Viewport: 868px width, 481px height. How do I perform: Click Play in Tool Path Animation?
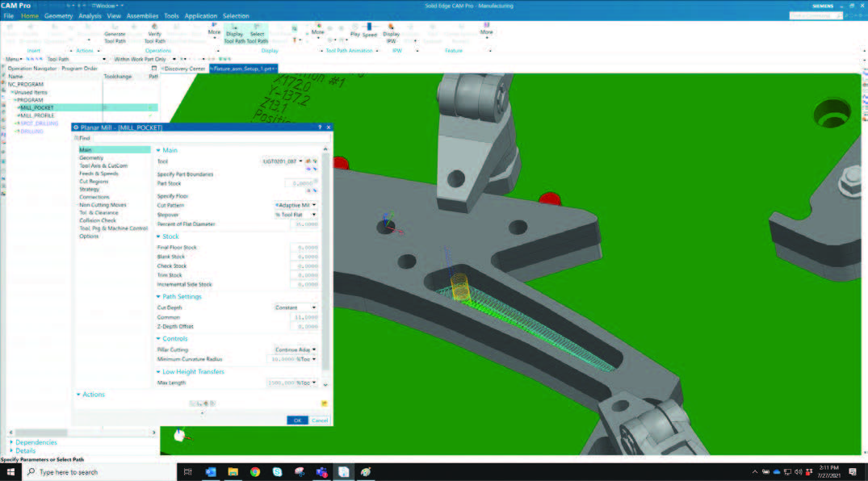click(x=354, y=31)
